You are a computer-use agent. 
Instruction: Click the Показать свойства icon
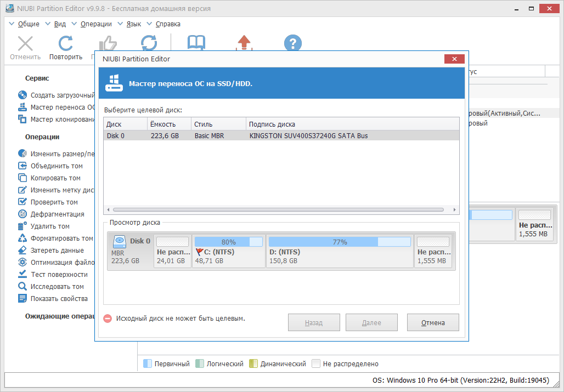(x=22, y=298)
